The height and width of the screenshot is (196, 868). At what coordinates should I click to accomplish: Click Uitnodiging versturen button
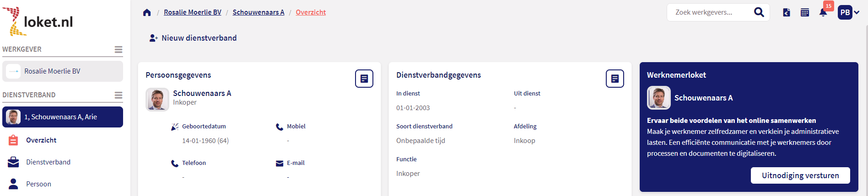pyautogui.click(x=800, y=175)
